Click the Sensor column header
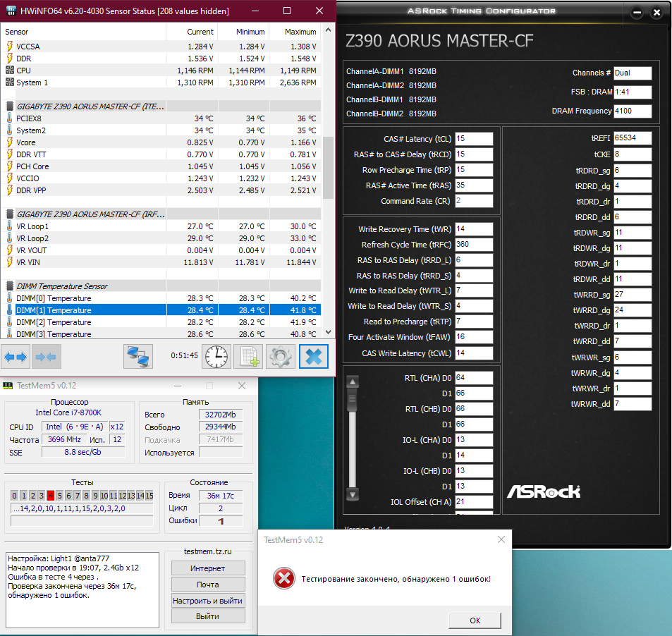The width and height of the screenshot is (672, 636). click(x=83, y=32)
